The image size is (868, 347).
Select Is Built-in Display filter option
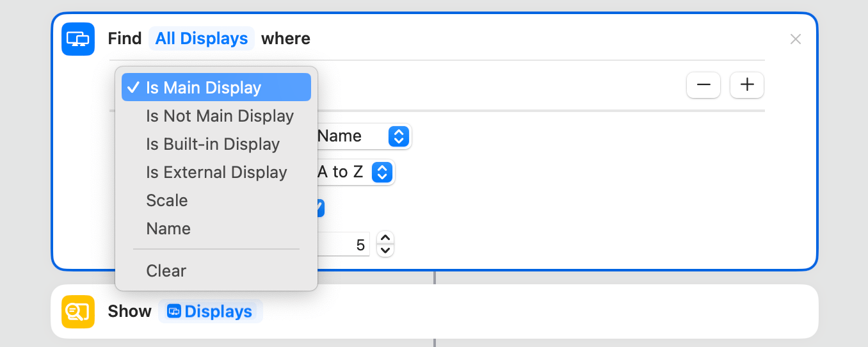tap(213, 144)
